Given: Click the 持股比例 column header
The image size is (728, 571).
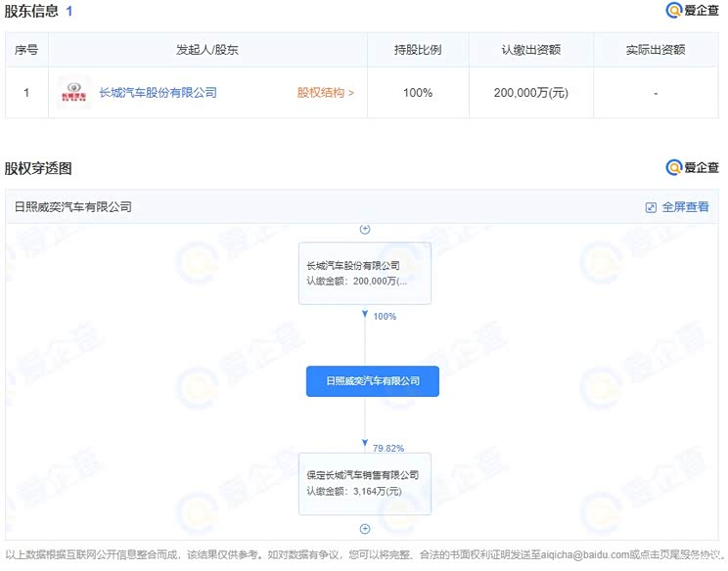Looking at the screenshot, I should [x=418, y=50].
